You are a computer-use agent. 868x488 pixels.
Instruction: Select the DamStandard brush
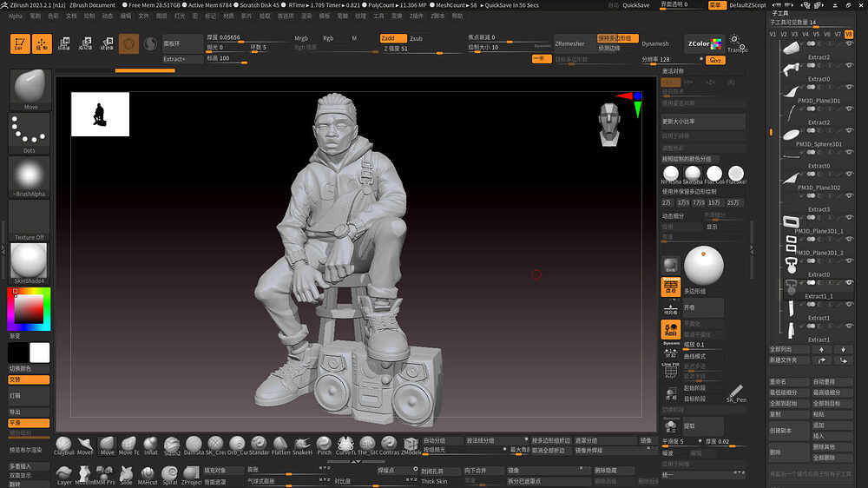[x=194, y=445]
